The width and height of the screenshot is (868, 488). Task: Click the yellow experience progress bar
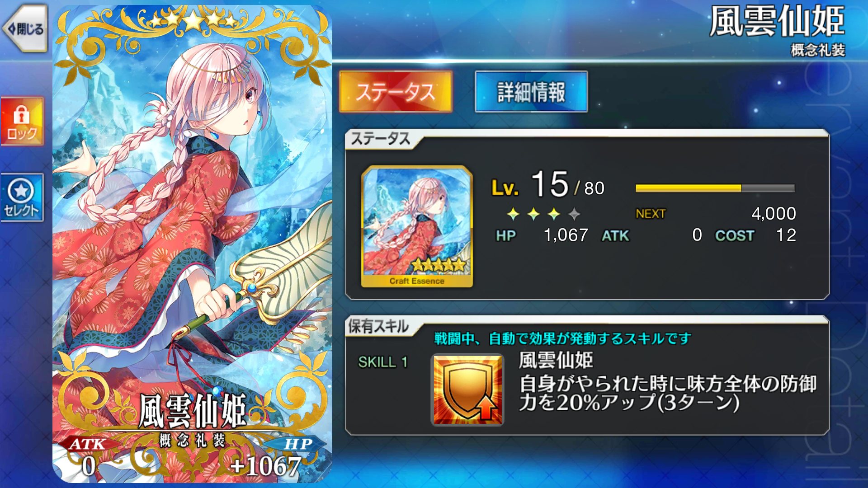715,188
